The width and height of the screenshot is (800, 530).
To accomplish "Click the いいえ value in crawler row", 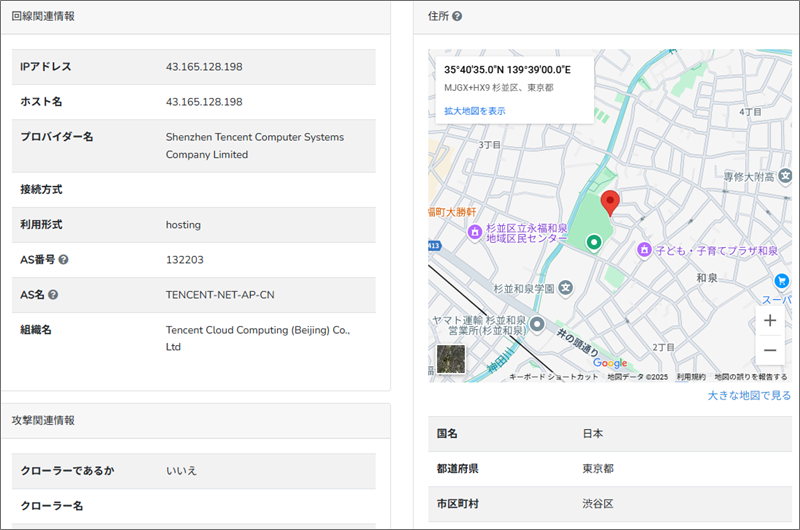I will coord(181,471).
